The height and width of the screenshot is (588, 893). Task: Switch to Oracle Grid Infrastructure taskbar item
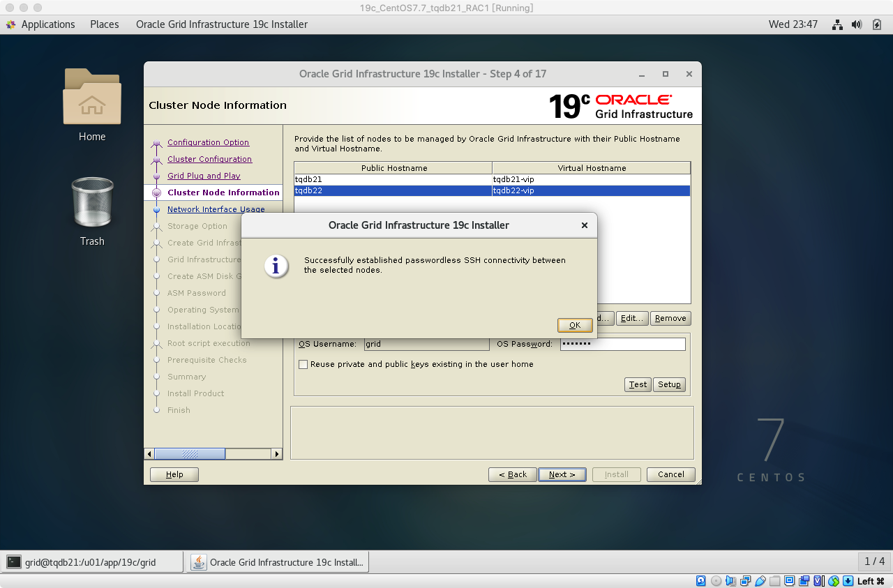(278, 561)
